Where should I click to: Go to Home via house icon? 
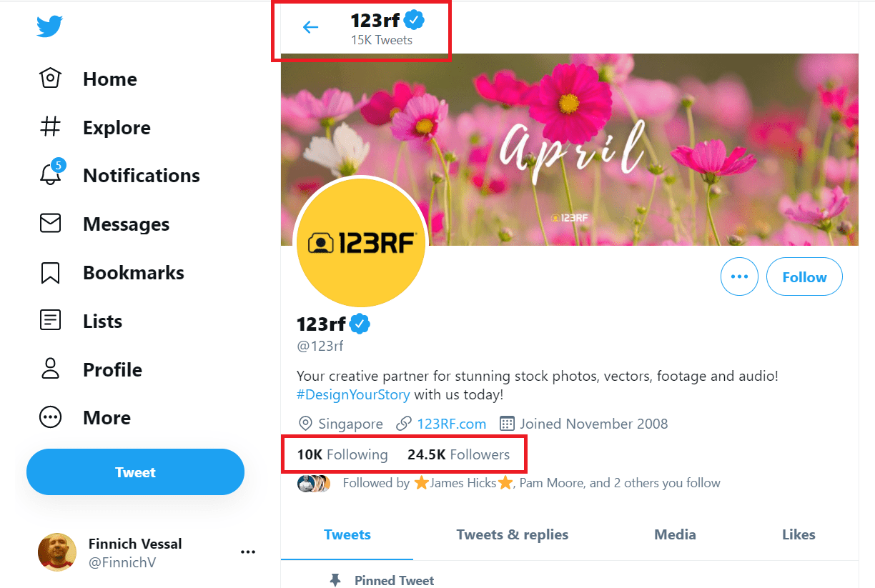pos(50,79)
